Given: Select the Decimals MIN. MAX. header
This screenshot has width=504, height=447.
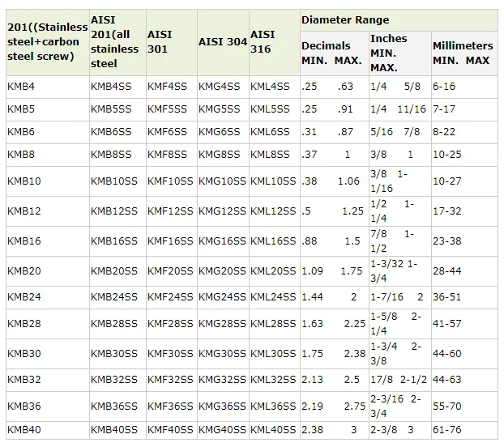Looking at the screenshot, I should click(x=331, y=53).
